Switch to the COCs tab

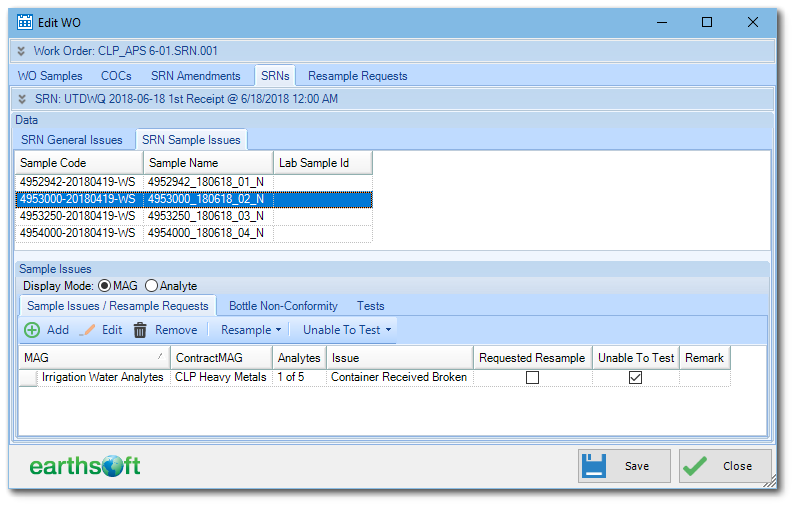(116, 76)
